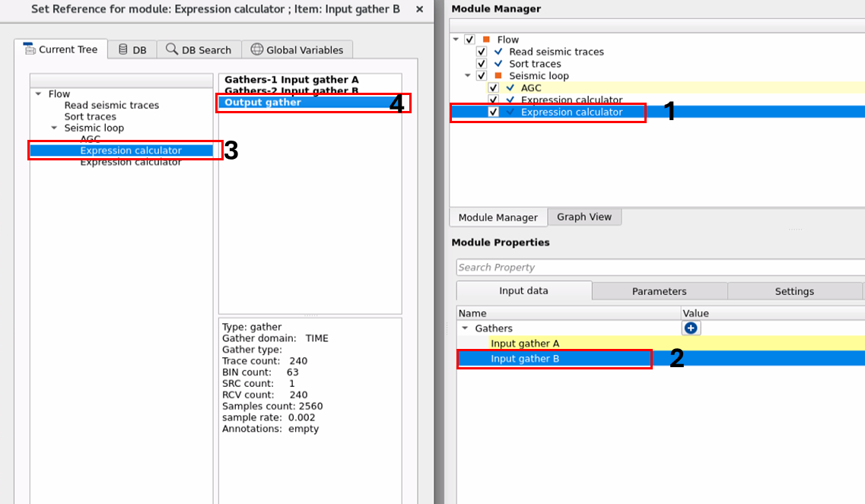Select Read seismic traces in Current Tree
Screen dimensions: 865x504
click(x=111, y=105)
